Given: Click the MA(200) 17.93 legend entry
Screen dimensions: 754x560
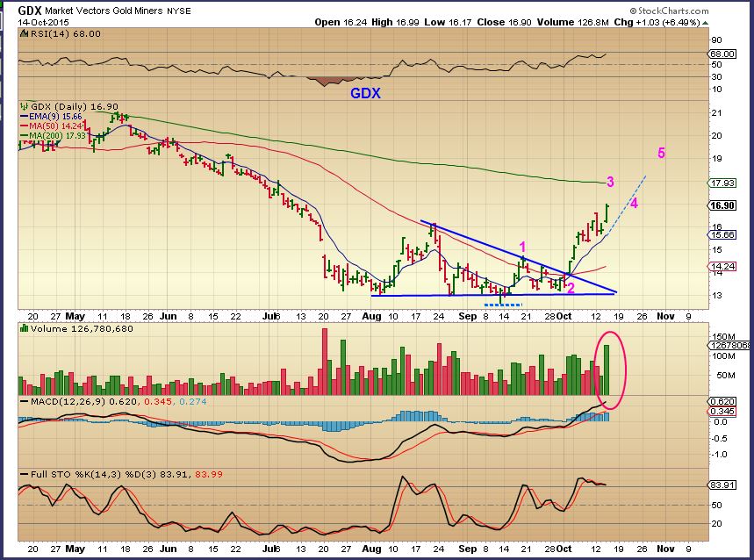Looking at the screenshot, I should click(x=54, y=135).
